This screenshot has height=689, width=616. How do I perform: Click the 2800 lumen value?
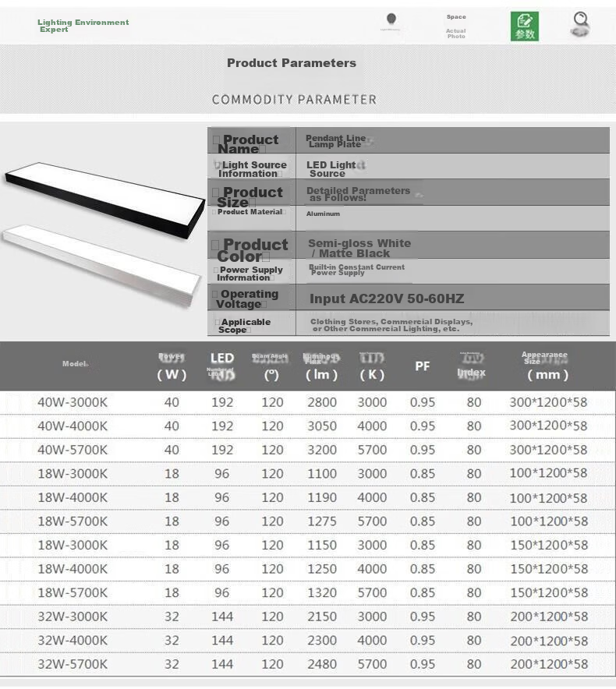coord(322,402)
